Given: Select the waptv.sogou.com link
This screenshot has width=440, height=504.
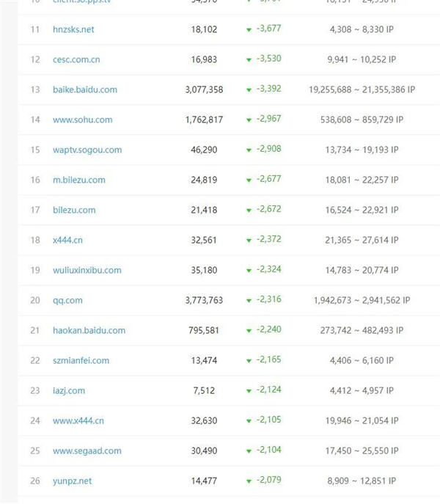Looking at the screenshot, I should (87, 150).
